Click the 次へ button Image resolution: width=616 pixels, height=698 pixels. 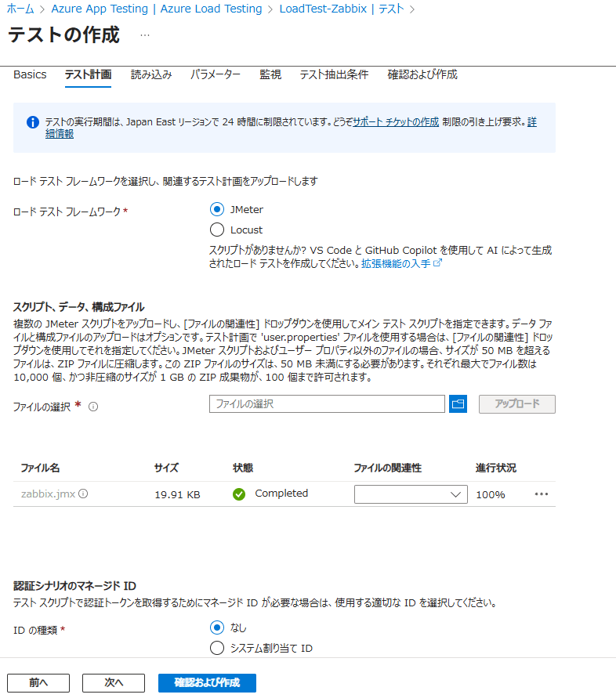point(114,682)
